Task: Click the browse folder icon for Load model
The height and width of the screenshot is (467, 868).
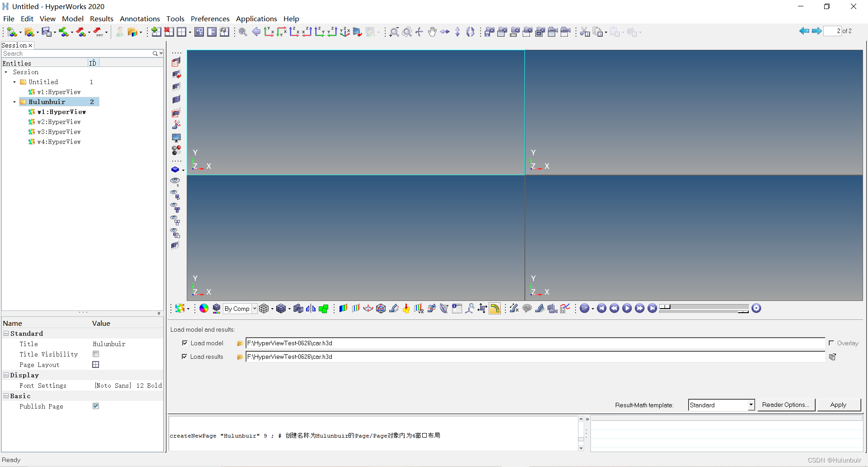Action: tap(240, 343)
